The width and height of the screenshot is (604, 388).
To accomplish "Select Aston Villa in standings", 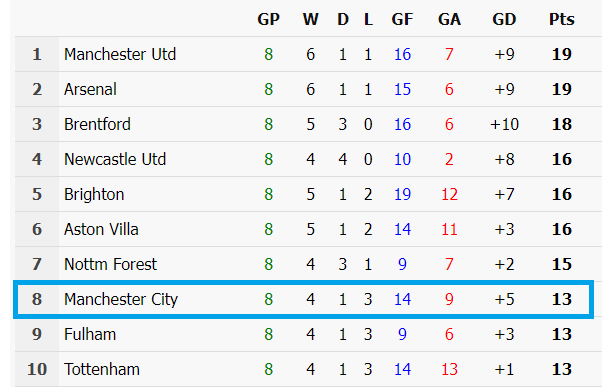I will pos(101,230).
